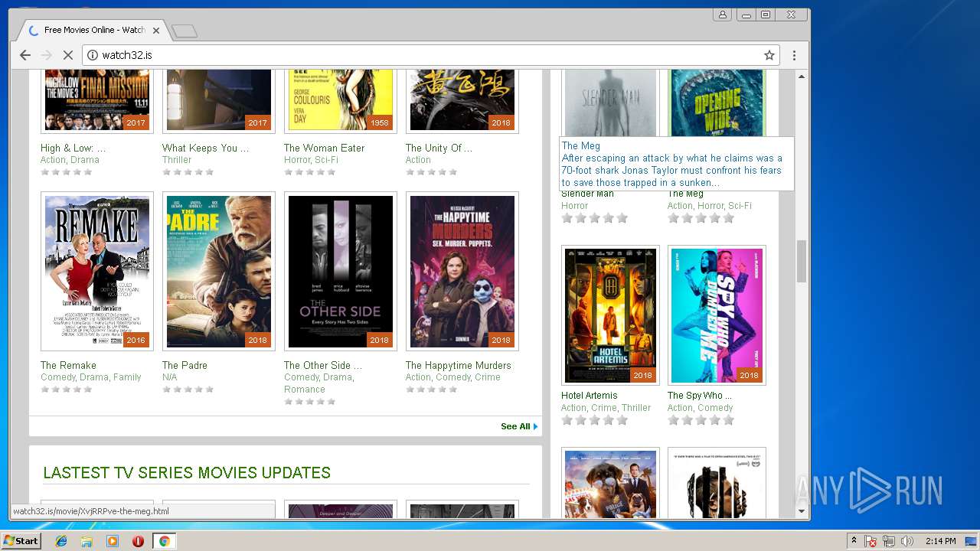Click Thriller genre under What Keeps You
The height and width of the screenshot is (551, 980).
[x=177, y=160]
